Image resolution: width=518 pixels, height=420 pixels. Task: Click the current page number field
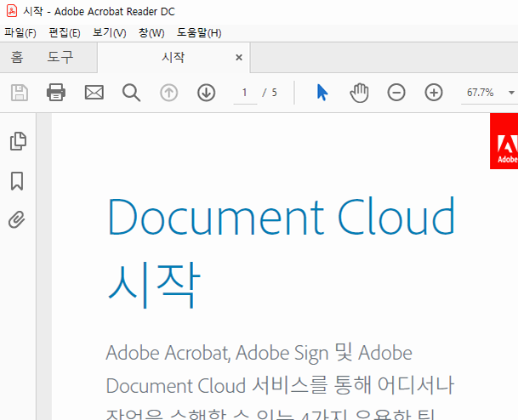click(245, 93)
